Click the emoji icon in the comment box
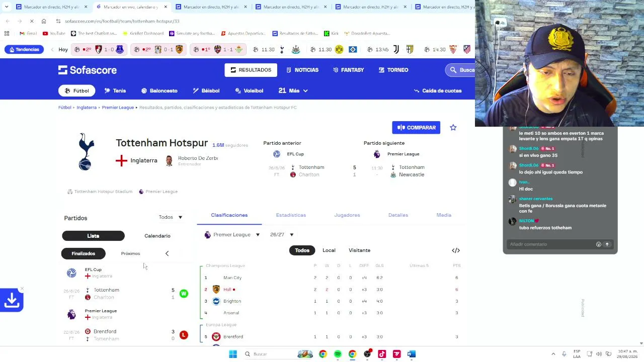 click(598, 244)
